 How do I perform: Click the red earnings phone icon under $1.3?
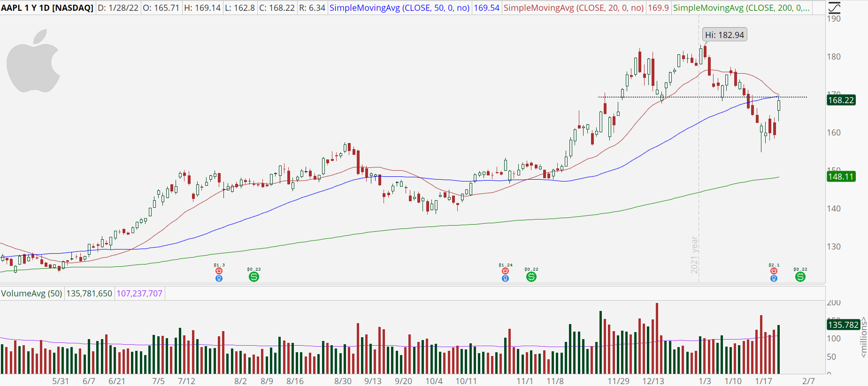tap(219, 271)
